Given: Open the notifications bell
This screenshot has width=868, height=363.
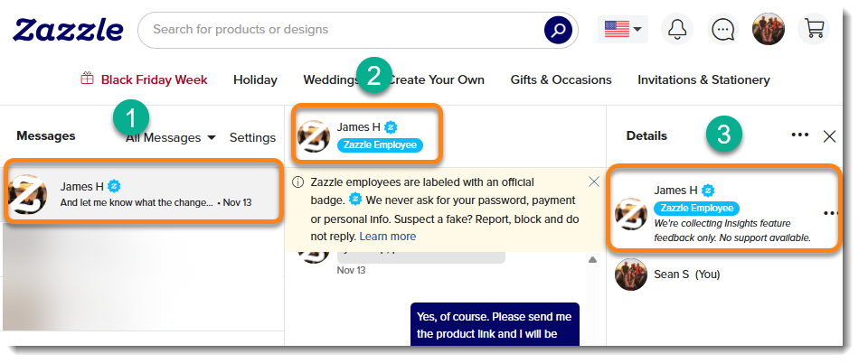Looking at the screenshot, I should click(676, 30).
